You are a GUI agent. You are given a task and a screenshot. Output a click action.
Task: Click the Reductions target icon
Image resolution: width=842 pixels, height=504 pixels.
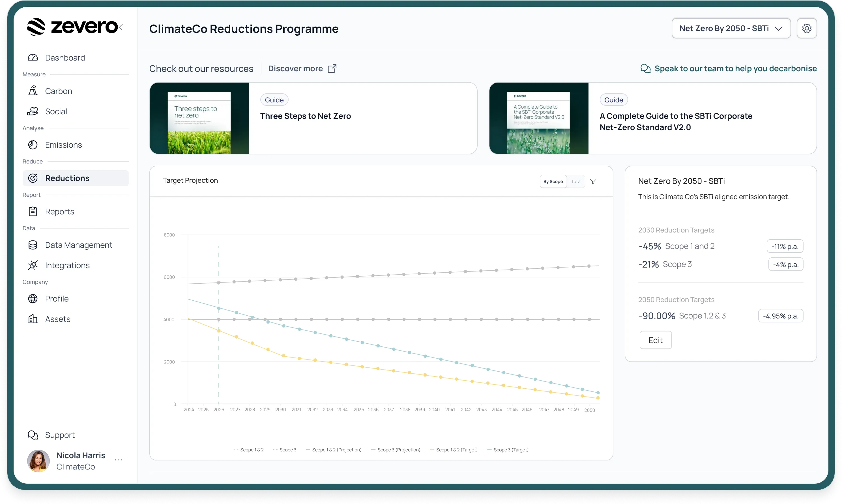(x=33, y=178)
